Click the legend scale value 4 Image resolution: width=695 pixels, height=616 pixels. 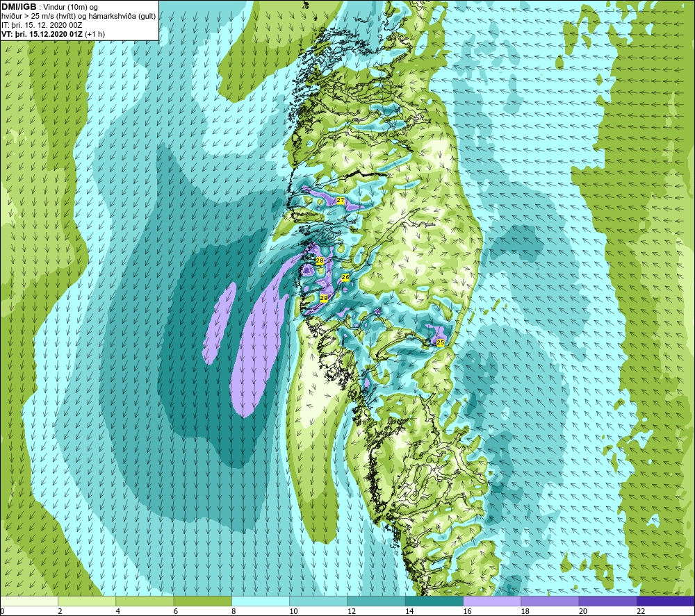click(118, 611)
